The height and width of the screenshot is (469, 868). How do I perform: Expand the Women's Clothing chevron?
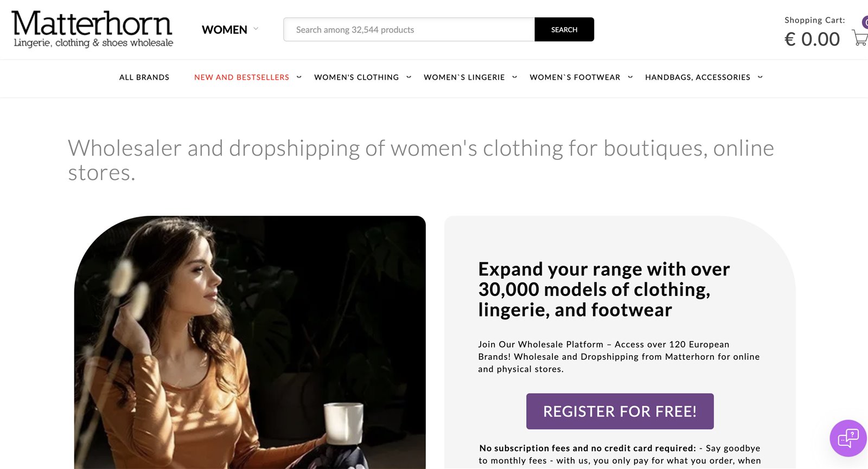click(x=409, y=77)
